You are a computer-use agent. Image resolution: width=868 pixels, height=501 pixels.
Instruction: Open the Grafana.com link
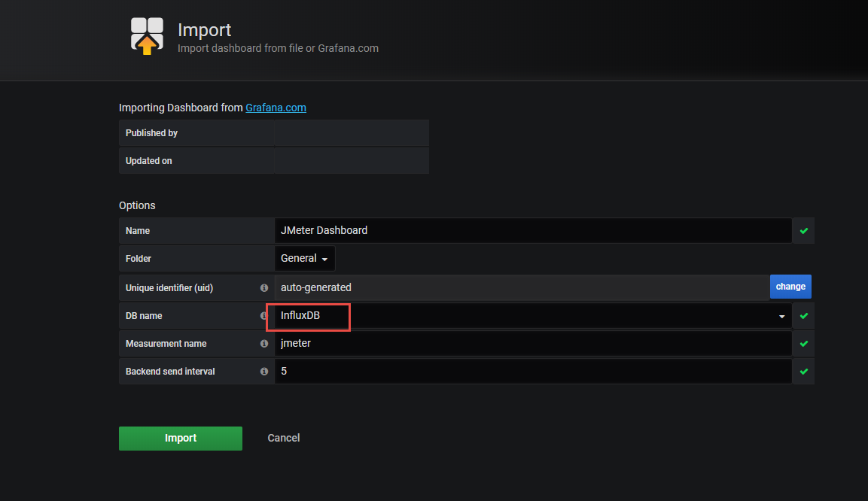[x=276, y=108]
